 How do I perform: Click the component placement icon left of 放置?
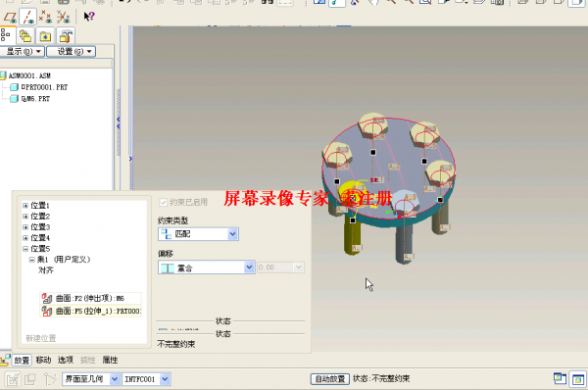pos(5,361)
